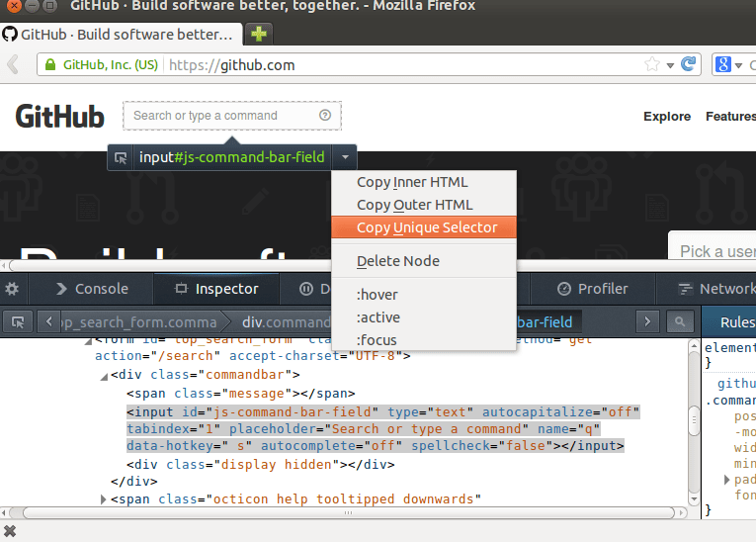Click the new tab plus icon
Viewport: 756px width, 542px height.
(x=259, y=34)
